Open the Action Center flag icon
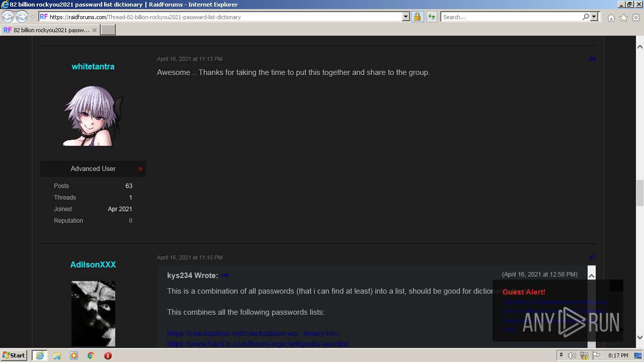 point(596,355)
